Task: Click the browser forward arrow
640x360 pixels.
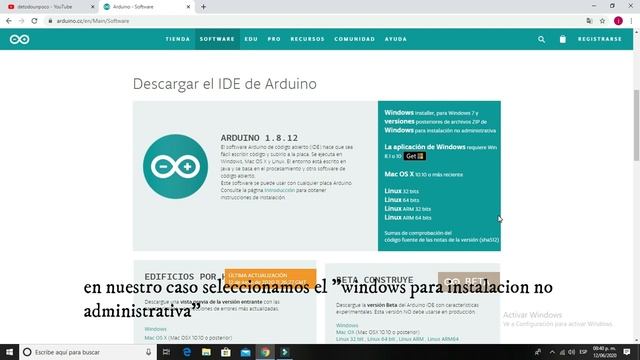Action: pyautogui.click(x=21, y=21)
